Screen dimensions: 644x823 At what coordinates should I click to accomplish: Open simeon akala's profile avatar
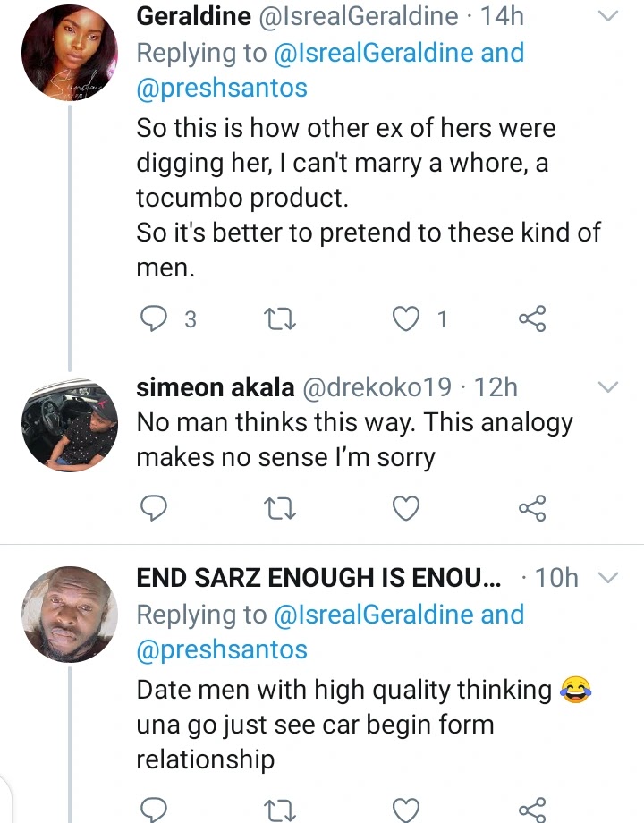(69, 423)
